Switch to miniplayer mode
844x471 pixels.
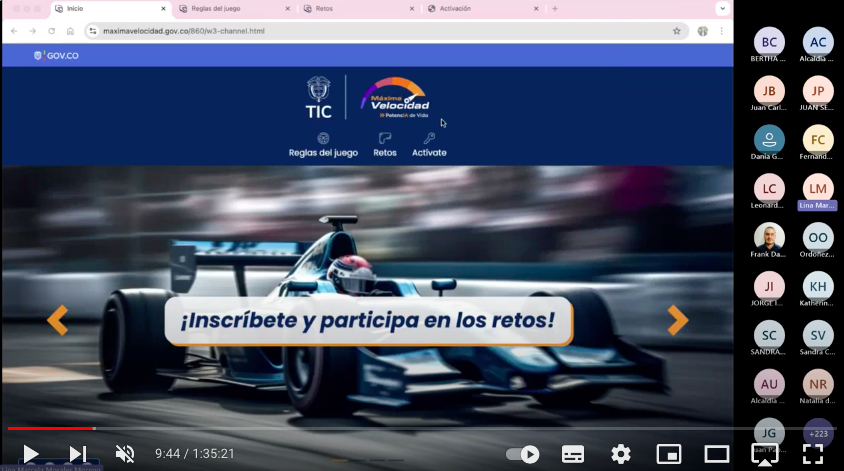669,454
